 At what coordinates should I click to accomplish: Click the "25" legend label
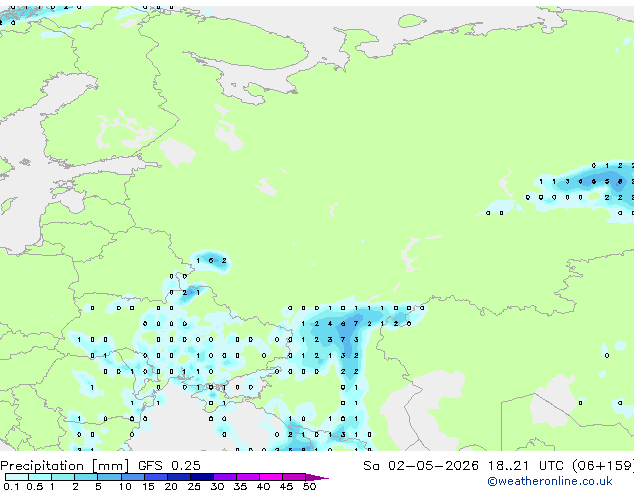coord(194,486)
